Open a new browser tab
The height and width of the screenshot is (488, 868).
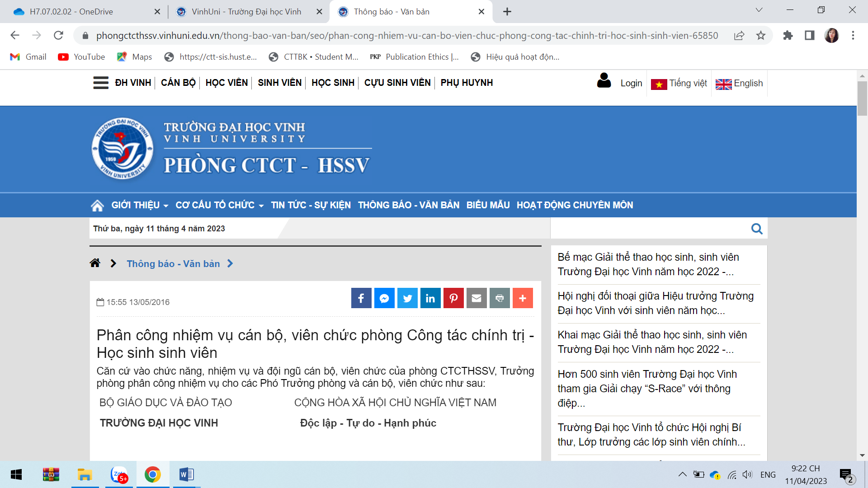[x=507, y=12]
